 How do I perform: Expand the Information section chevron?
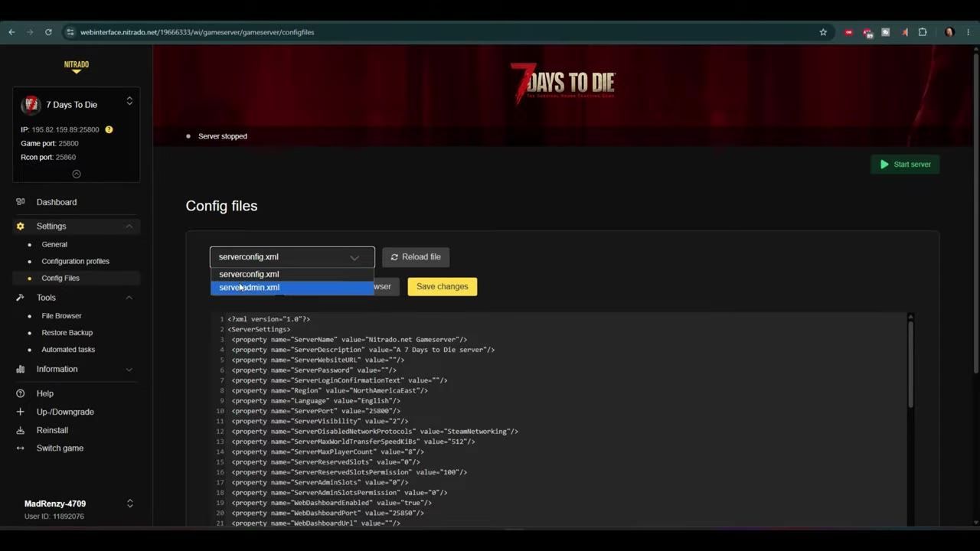click(129, 369)
